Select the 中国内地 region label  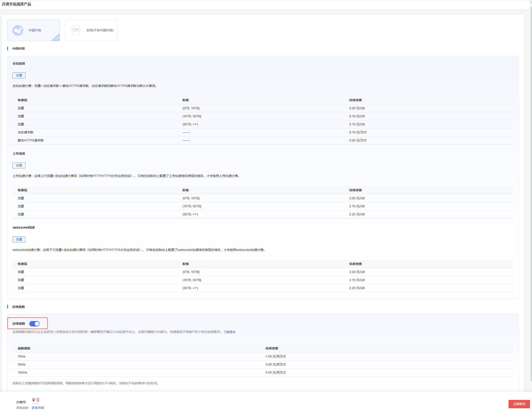click(35, 30)
